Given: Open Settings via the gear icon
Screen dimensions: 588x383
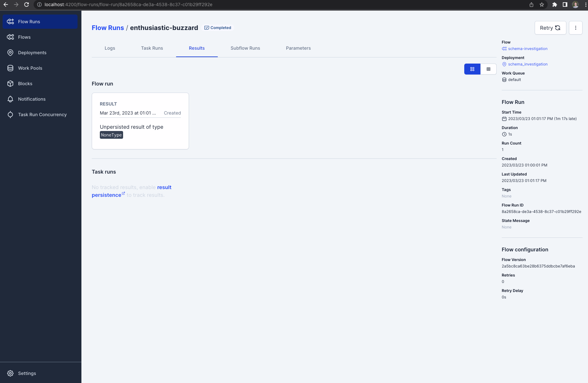Looking at the screenshot, I should tap(27, 373).
